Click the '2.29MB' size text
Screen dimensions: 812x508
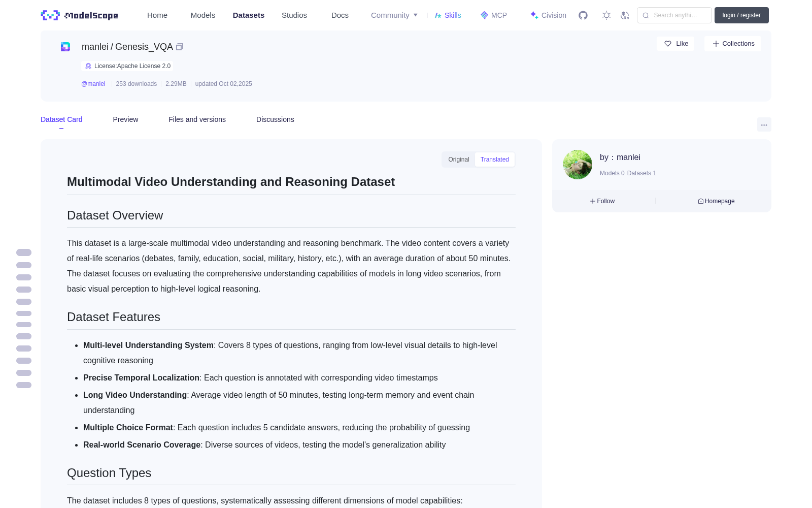[176, 84]
